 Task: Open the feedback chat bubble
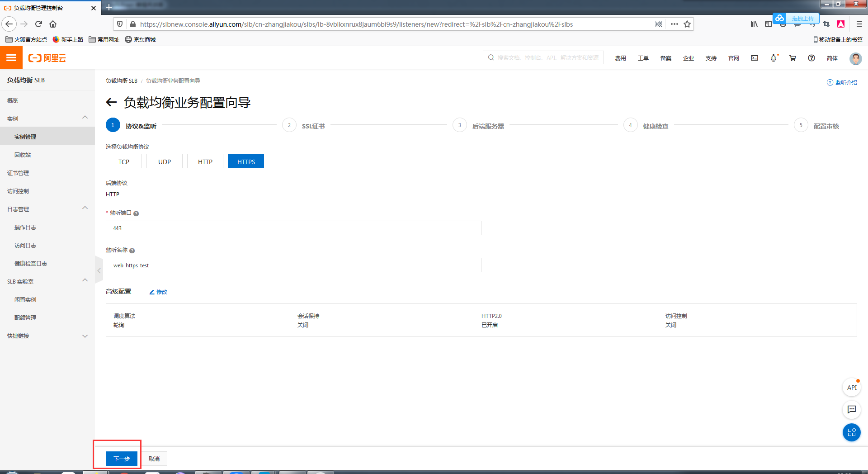click(851, 410)
